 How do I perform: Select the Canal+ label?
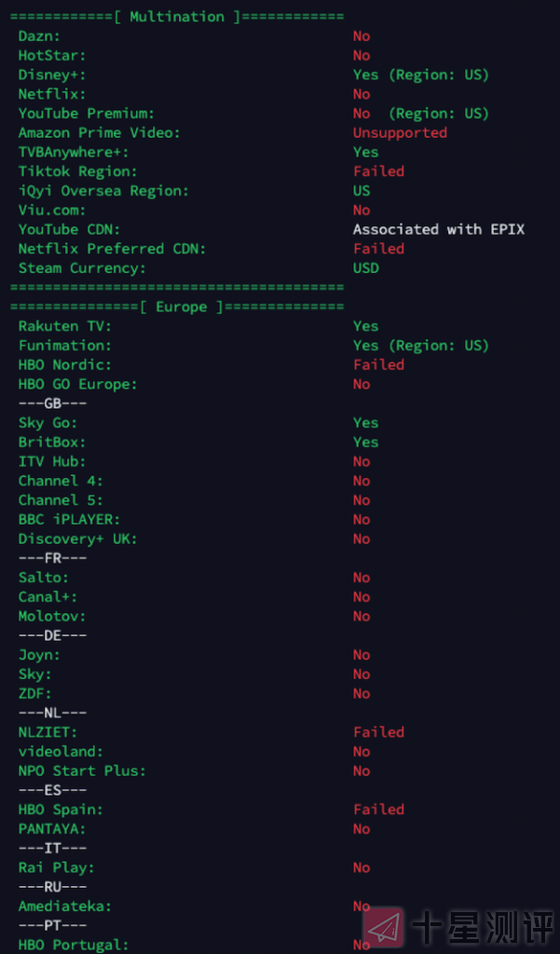point(48,597)
